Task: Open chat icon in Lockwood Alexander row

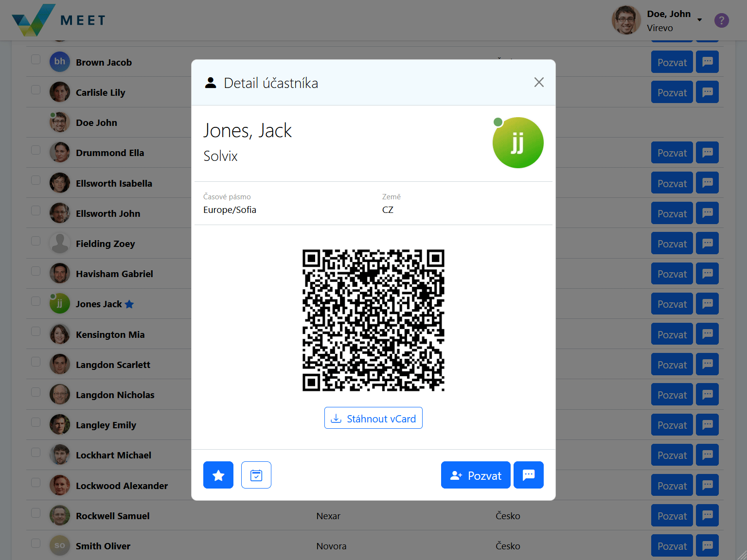Action: pyautogui.click(x=707, y=485)
